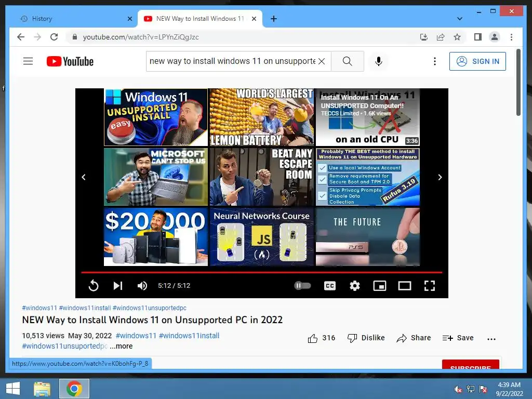532x399 pixels.
Task: Open the taskbar clock and date
Action: (509, 389)
